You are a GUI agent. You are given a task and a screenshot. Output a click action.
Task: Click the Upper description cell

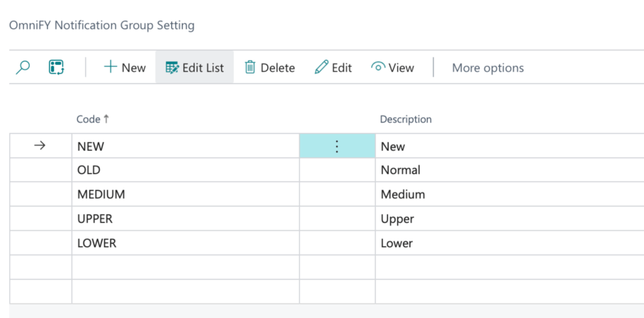point(509,218)
